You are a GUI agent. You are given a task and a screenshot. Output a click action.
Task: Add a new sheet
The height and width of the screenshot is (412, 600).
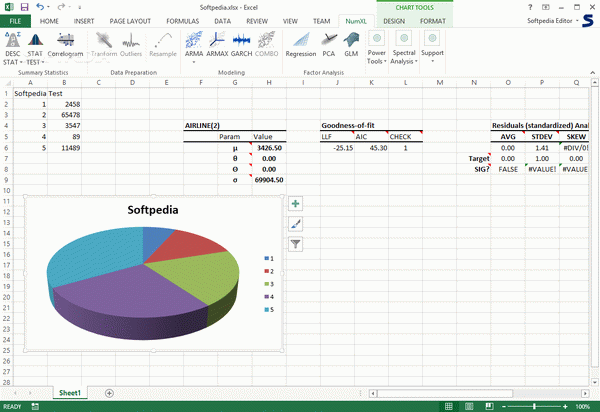pyautogui.click(x=109, y=393)
